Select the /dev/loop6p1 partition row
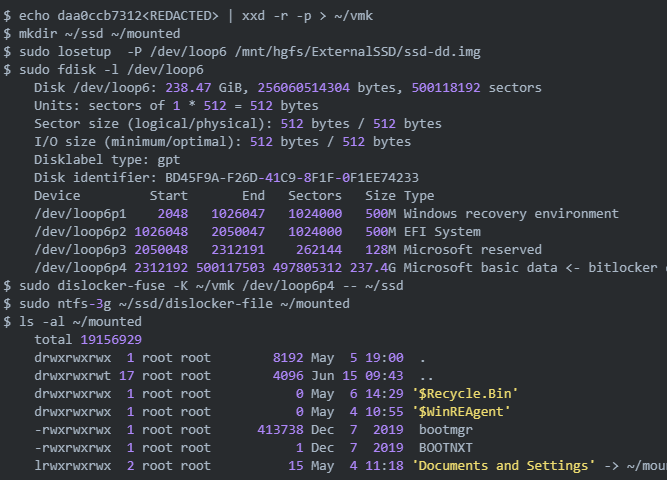The width and height of the screenshot is (667, 480). point(326,214)
